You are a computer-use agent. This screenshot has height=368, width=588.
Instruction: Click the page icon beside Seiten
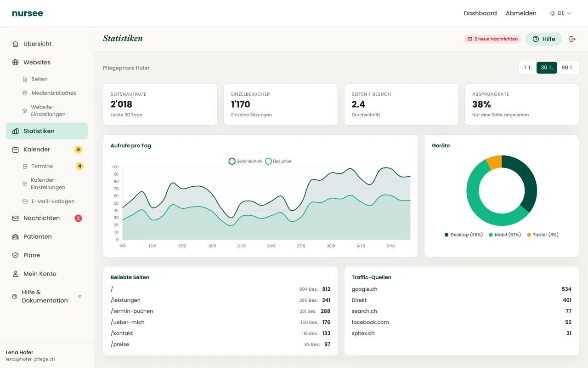pos(25,79)
